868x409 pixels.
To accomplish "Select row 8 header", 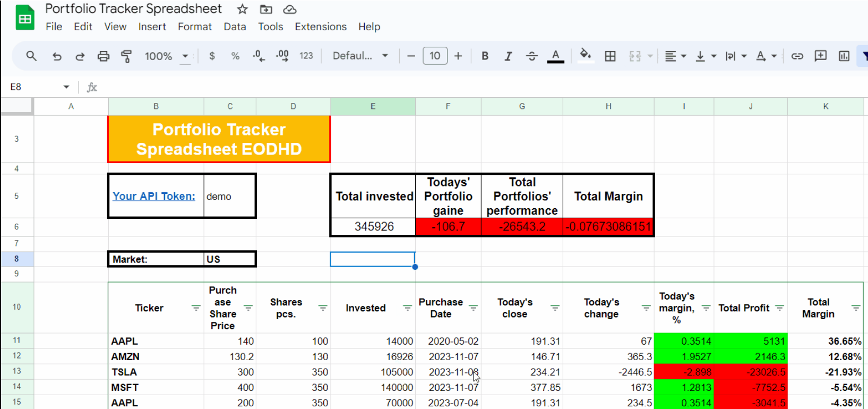I will 16,259.
